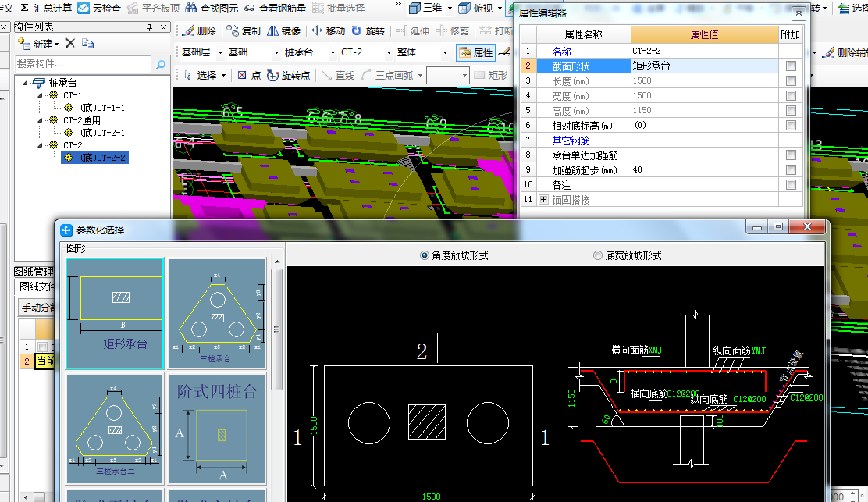Click the 汇总计算 sum tool
Viewport: 868px width, 502px height.
pyautogui.click(x=46, y=8)
